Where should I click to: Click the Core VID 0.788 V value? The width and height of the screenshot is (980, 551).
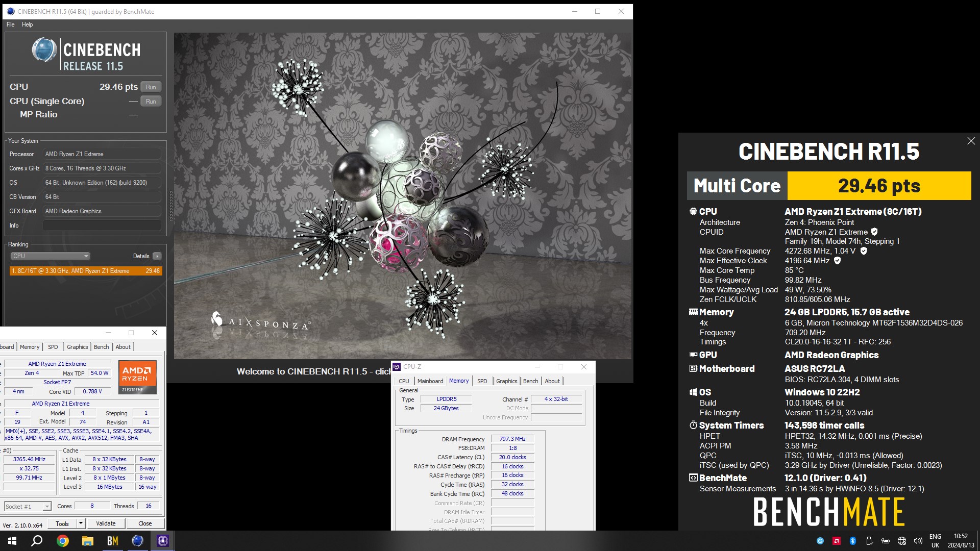point(92,391)
